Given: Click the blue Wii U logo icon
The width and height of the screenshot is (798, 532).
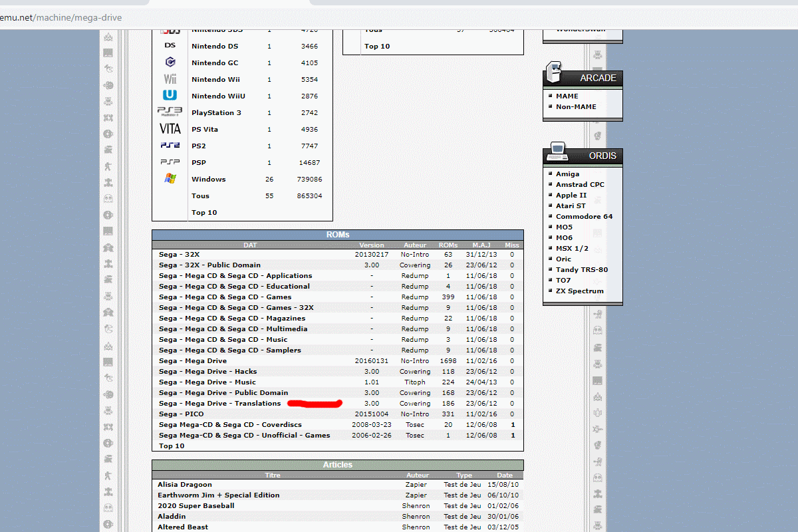Looking at the screenshot, I should pos(170,95).
